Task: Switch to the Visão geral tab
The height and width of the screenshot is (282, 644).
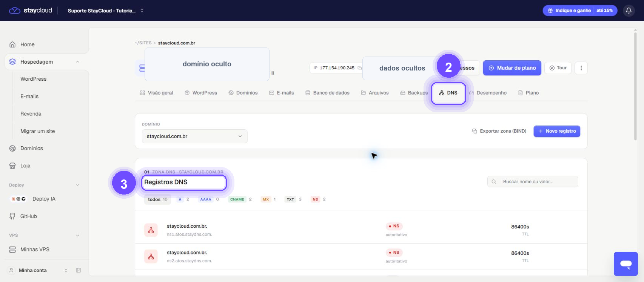Action: 157,93
